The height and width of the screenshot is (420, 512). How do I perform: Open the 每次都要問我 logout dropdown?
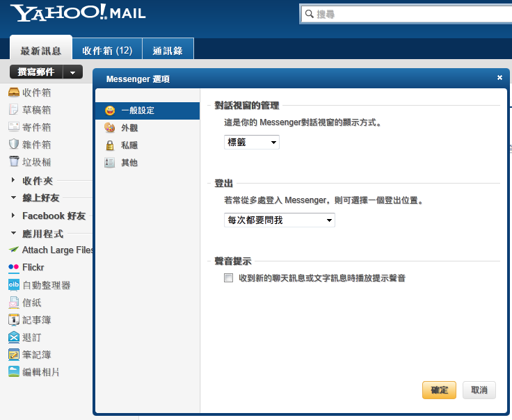(x=280, y=220)
